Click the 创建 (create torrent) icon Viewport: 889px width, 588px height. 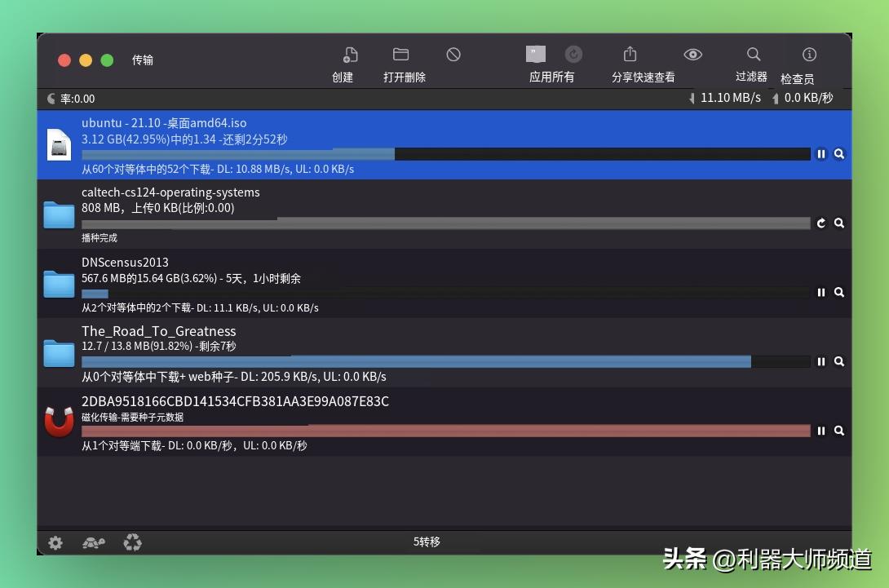tap(350, 55)
